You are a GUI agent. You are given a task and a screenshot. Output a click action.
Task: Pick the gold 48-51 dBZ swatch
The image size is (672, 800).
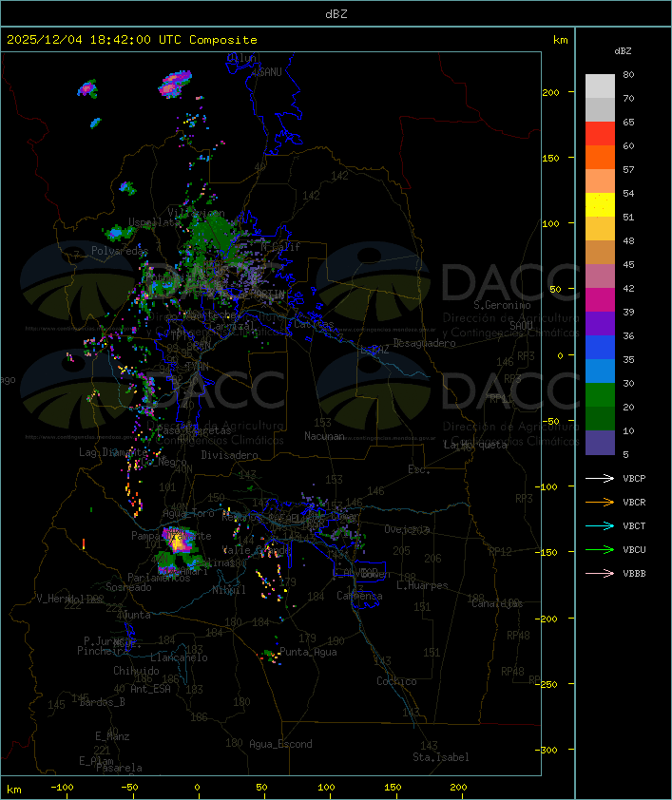600,229
